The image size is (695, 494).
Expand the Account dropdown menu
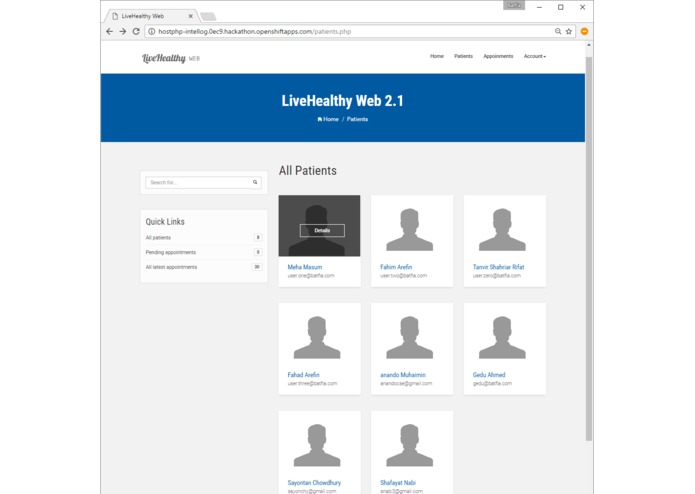(x=535, y=56)
